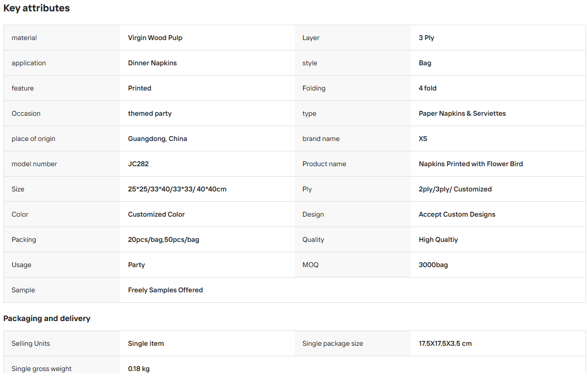Select the 20pcs/bag,50pcs/bag packing value

pyautogui.click(x=164, y=239)
